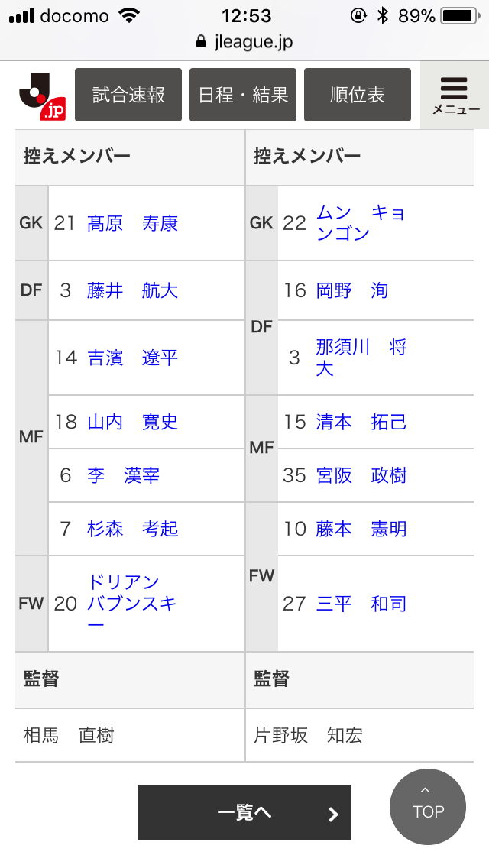489x868 pixels.
Task: Tap the Wi-Fi status icon
Action: click(131, 15)
